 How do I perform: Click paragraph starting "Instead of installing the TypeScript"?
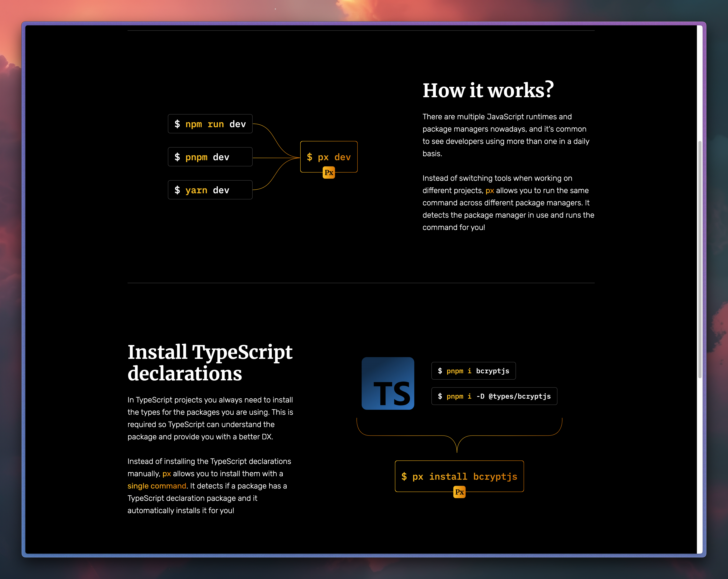(x=209, y=486)
